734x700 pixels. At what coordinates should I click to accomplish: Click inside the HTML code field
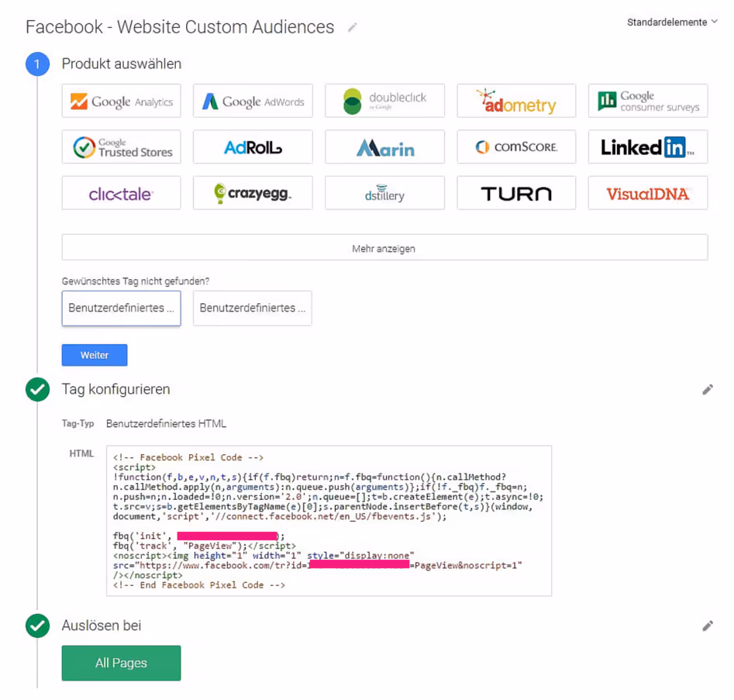tap(329, 521)
